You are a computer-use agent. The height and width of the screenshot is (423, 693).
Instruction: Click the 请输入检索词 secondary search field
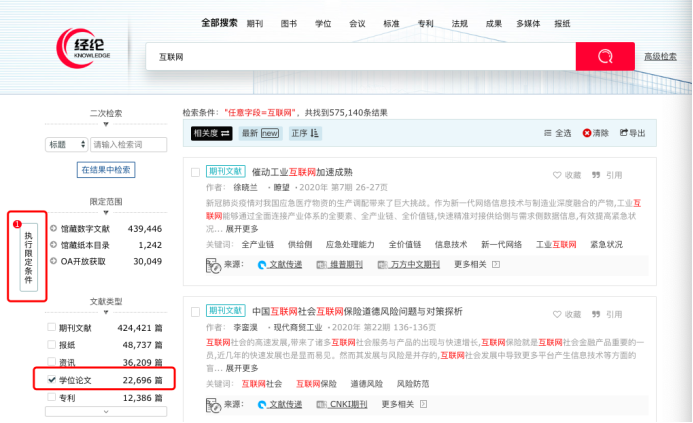click(x=129, y=145)
